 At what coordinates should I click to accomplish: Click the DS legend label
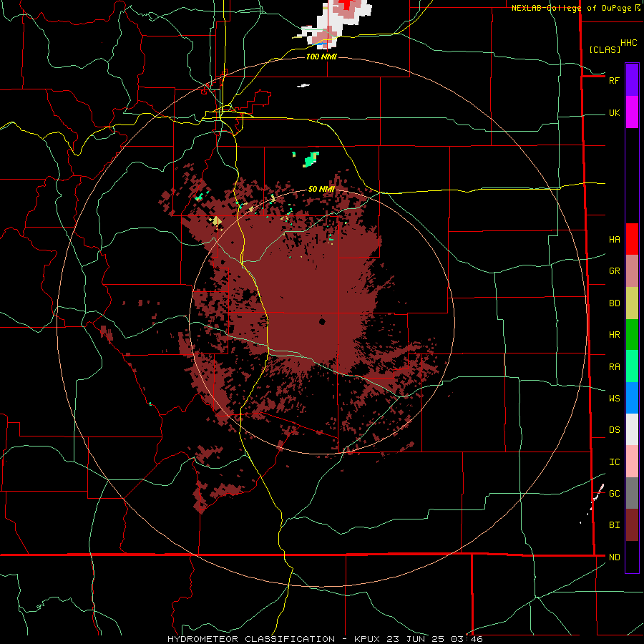(x=614, y=429)
